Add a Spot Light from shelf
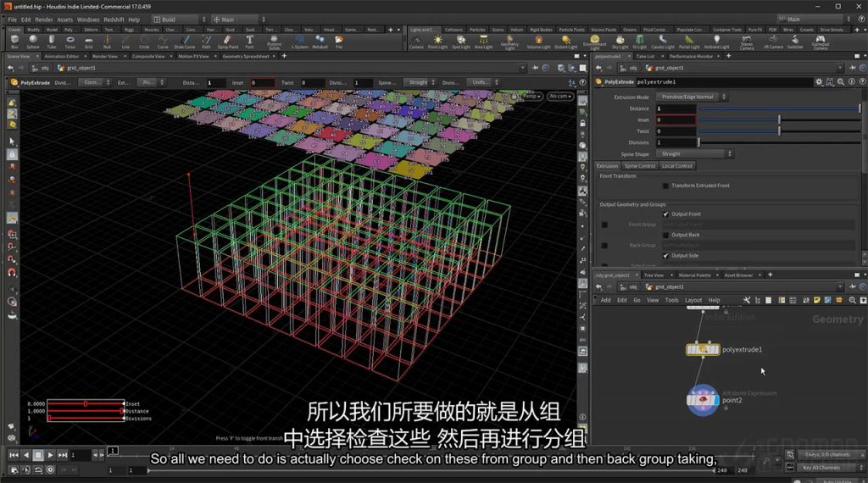 (x=460, y=42)
